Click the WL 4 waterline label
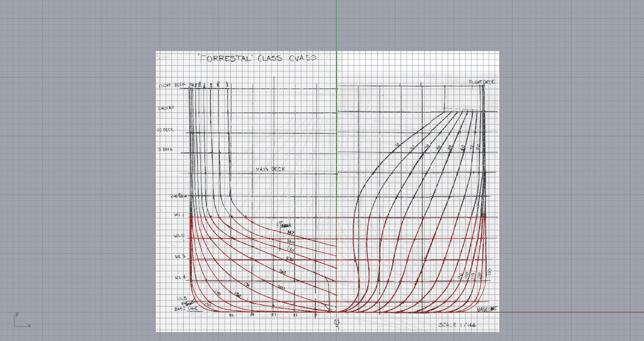Image resolution: width=644 pixels, height=341 pixels. [179, 277]
